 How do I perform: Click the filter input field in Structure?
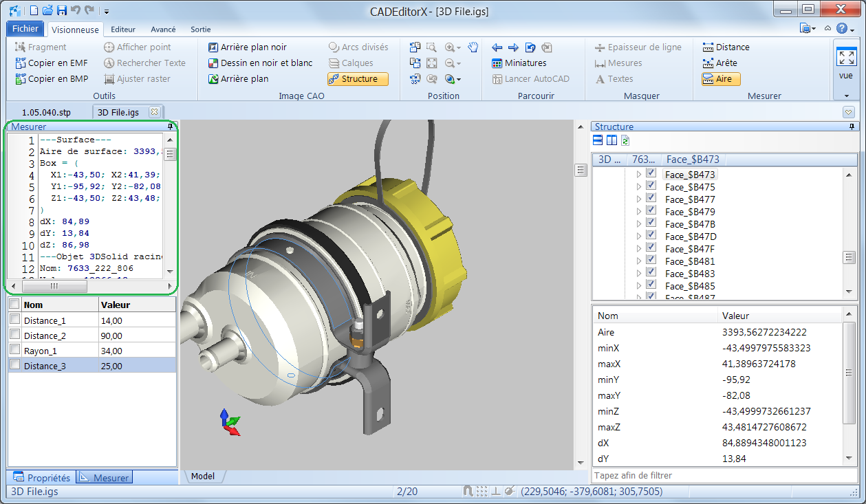pyautogui.click(x=724, y=476)
